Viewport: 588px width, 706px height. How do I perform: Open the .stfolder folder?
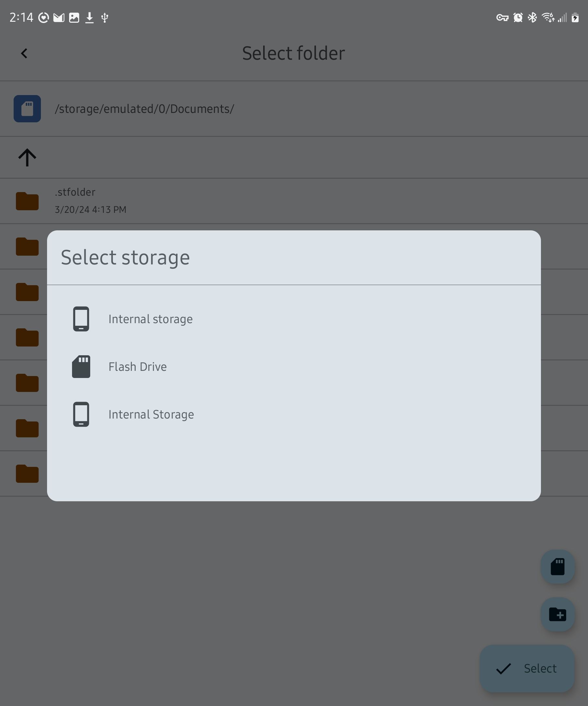click(x=294, y=201)
